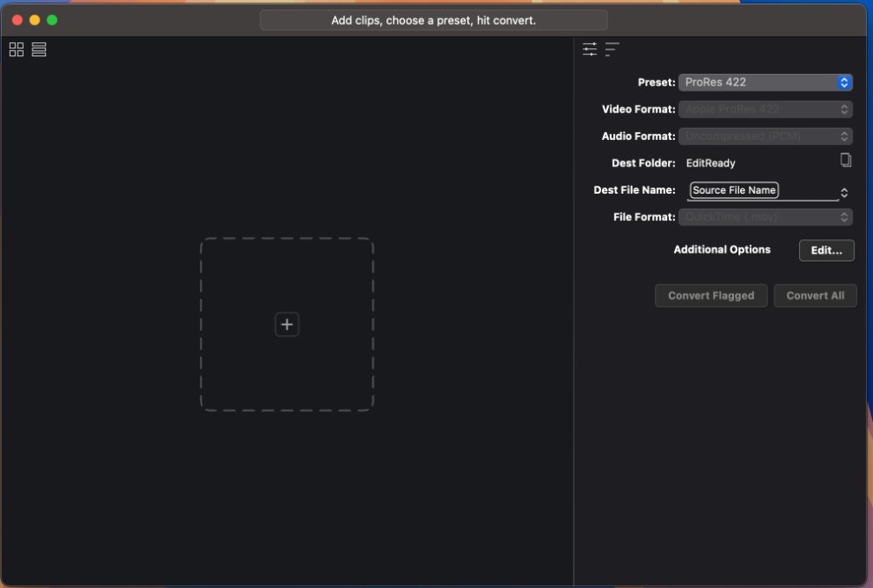Zoom the window with the green button
This screenshot has height=588, width=873.
52,20
